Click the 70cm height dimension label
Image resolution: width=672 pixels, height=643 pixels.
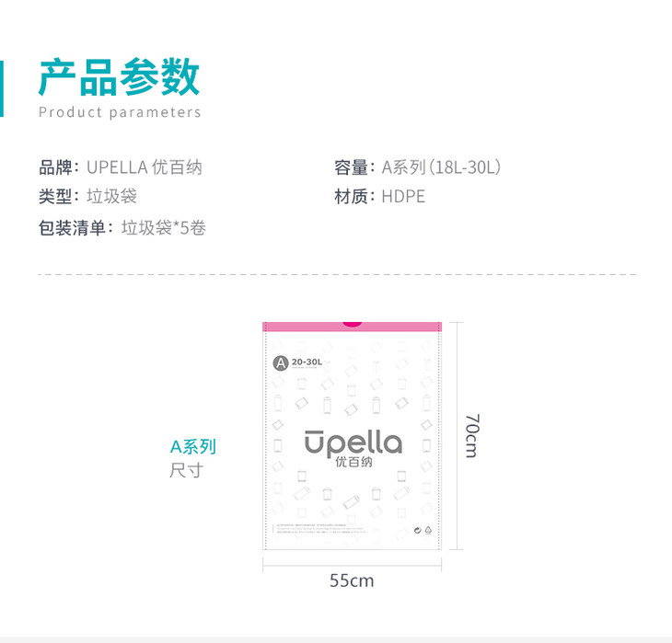click(470, 436)
